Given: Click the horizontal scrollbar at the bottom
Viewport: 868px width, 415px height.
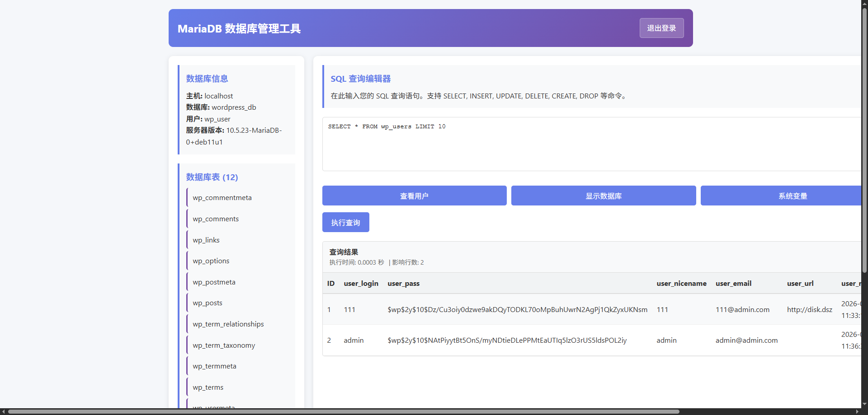Looking at the screenshot, I should coord(344,411).
